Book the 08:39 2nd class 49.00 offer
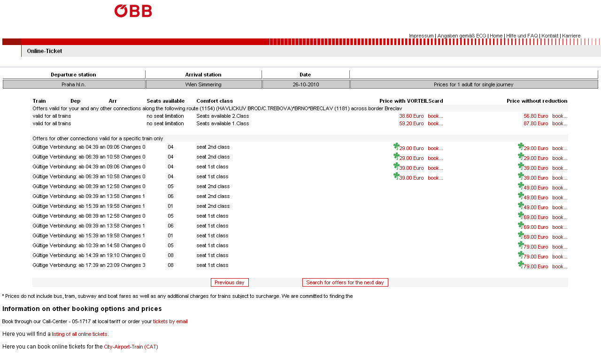 (560, 188)
